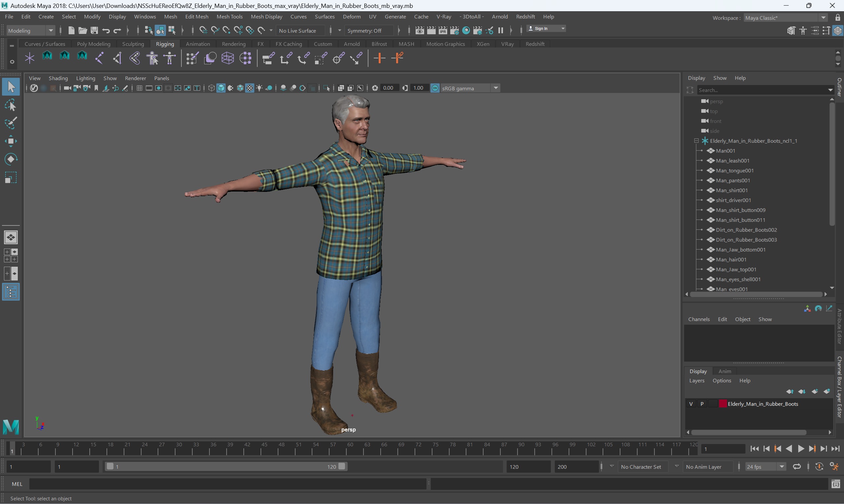The height and width of the screenshot is (504, 844).
Task: Click MEL script language button
Action: pos(17,484)
